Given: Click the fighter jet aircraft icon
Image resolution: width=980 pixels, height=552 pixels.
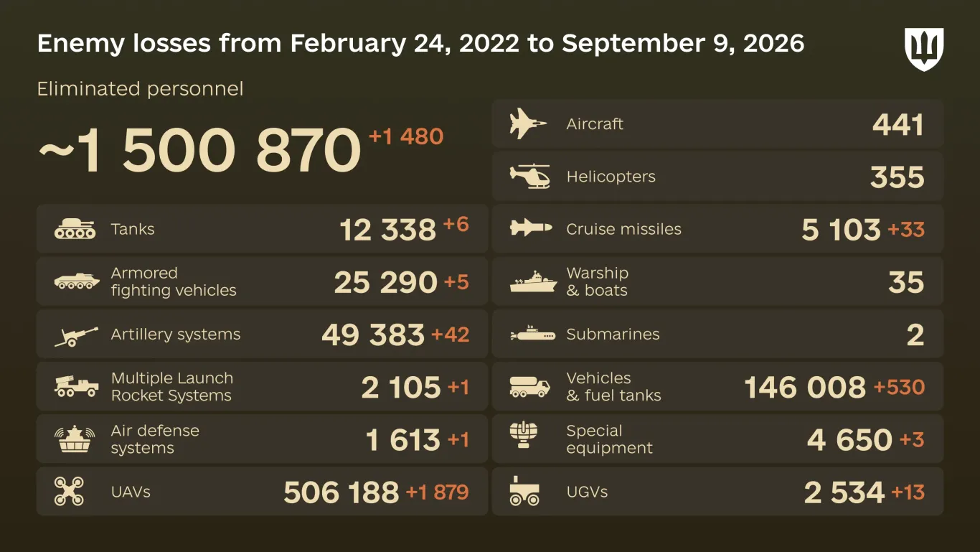Looking at the screenshot, I should [x=529, y=123].
